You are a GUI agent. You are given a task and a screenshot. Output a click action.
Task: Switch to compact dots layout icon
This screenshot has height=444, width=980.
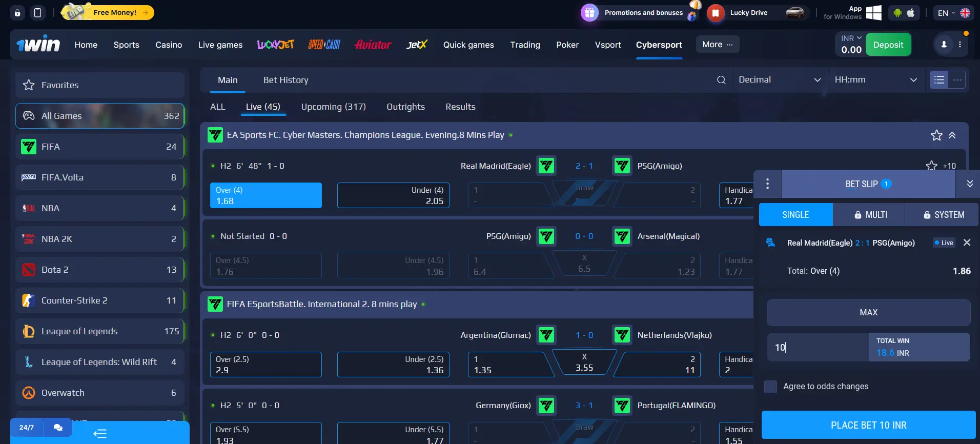click(957, 79)
